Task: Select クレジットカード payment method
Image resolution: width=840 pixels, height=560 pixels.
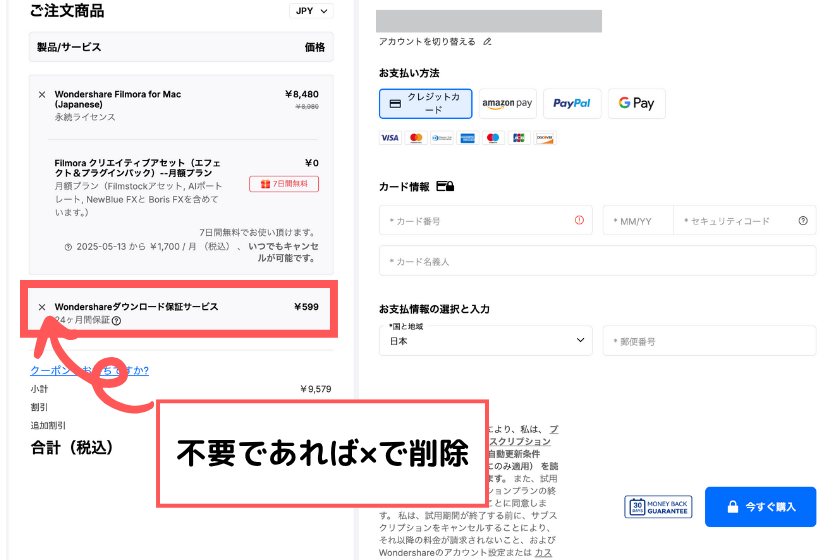Action: 425,103
